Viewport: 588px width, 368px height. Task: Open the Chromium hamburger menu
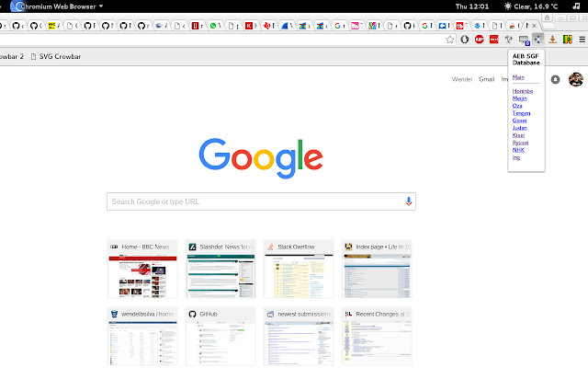point(582,40)
